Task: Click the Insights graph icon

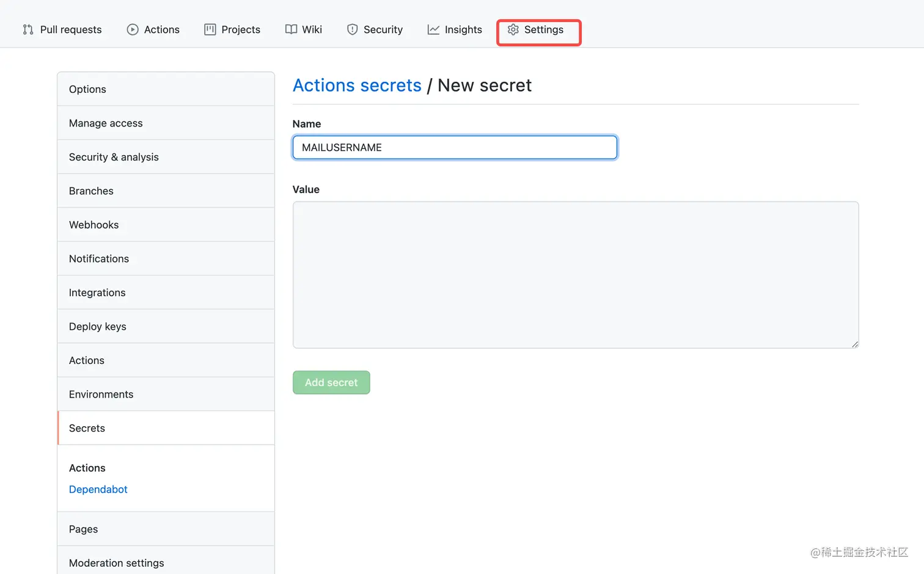Action: [433, 29]
